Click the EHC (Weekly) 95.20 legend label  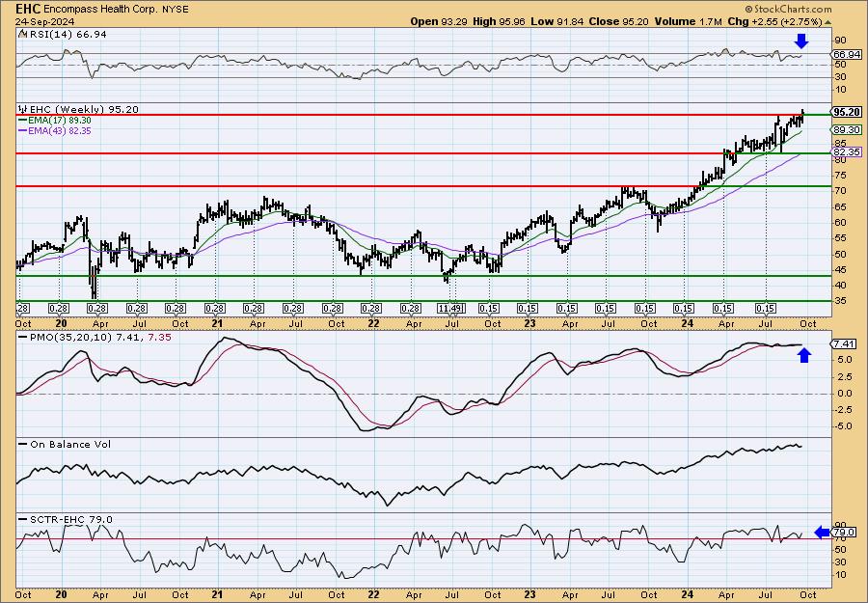click(x=84, y=109)
